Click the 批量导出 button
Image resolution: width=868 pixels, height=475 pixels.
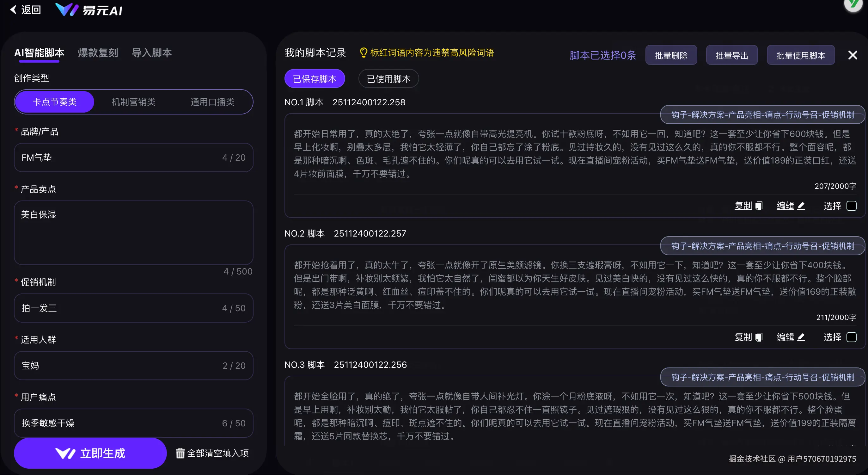pos(731,55)
